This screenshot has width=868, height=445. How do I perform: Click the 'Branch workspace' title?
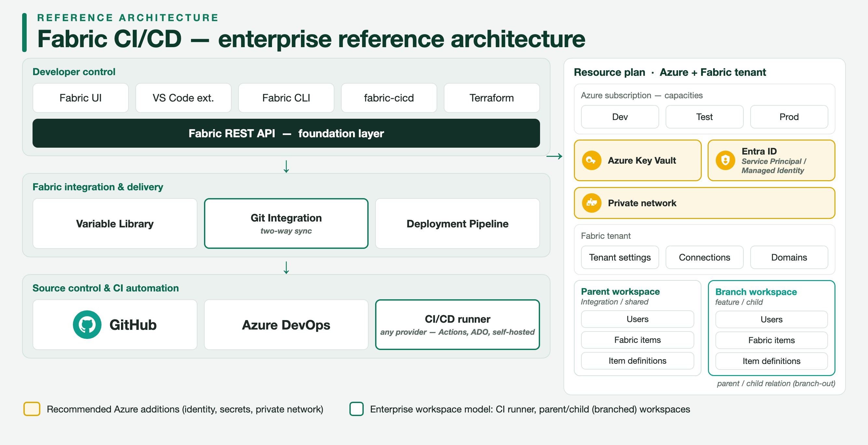(x=756, y=292)
